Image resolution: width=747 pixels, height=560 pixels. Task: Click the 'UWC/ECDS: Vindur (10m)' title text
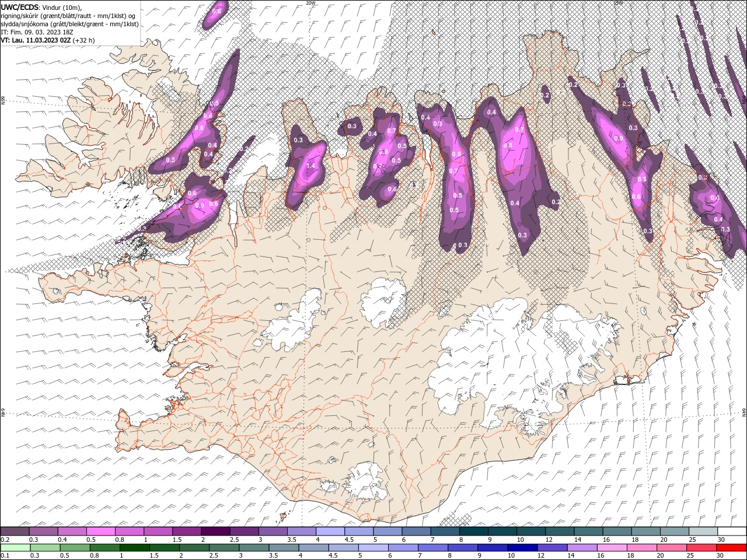41,7
